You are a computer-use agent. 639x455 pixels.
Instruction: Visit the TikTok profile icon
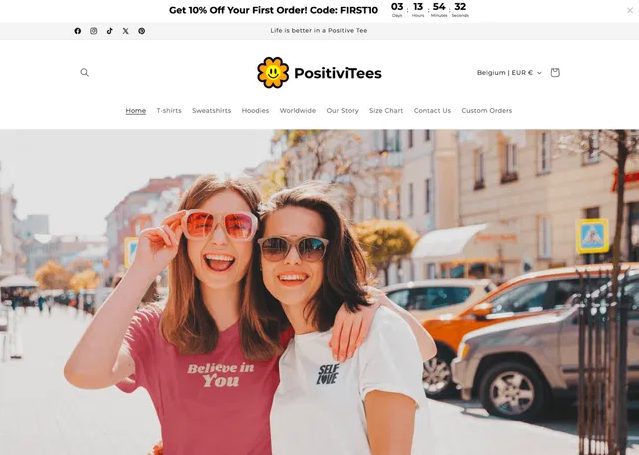point(110,31)
